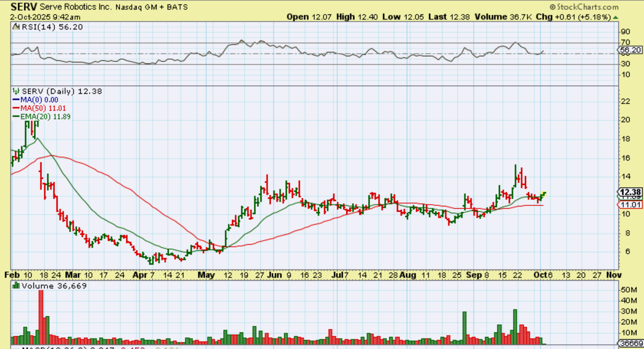Click the Volume histogram legend icon
Viewport: 644px width, 349px height.
16,285
